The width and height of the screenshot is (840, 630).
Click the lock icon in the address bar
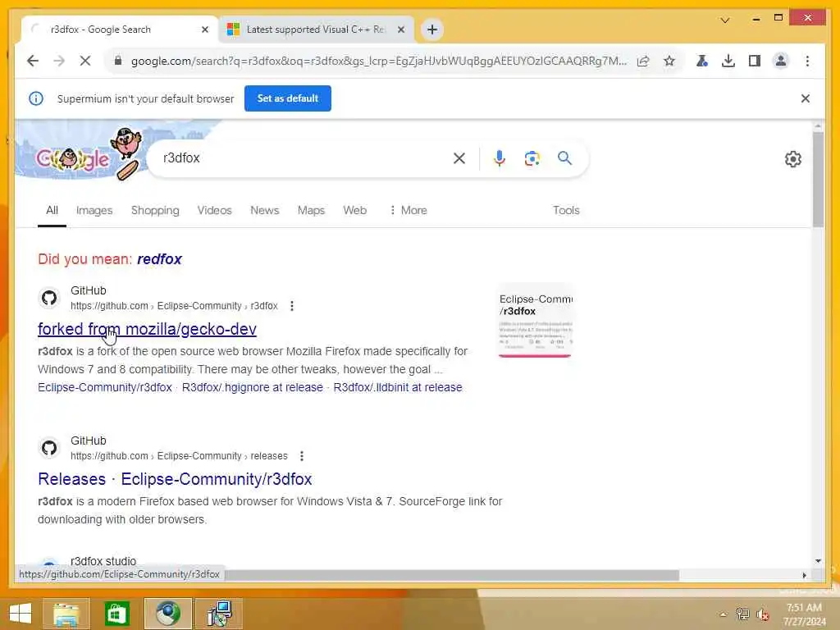[118, 61]
